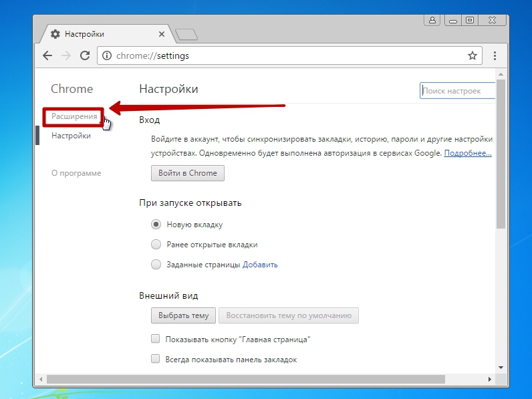Click the scroll down arrow
Screen dimensions: 532x399
click(501, 368)
